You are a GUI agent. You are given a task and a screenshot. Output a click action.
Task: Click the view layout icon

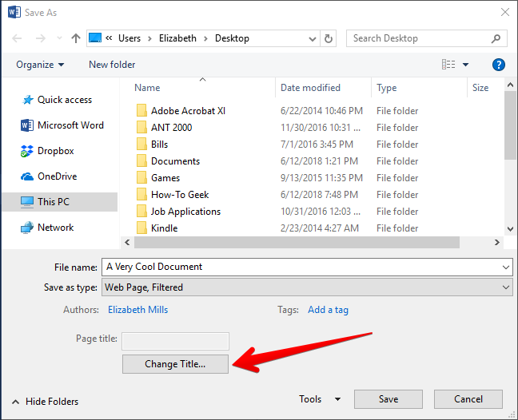[448, 65]
